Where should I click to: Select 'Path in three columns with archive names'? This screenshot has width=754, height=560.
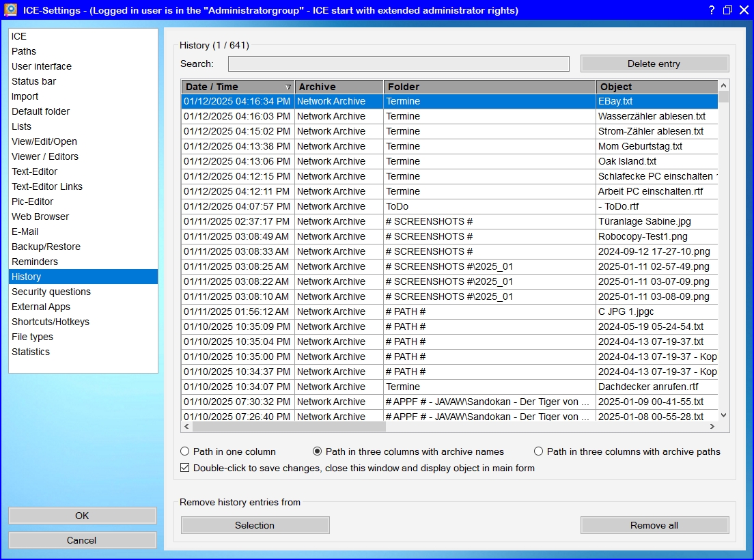click(318, 451)
